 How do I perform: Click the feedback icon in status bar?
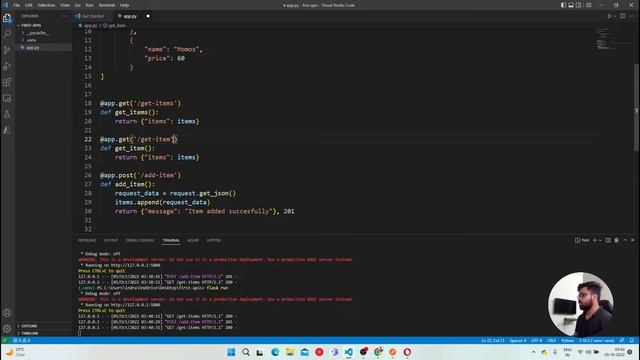tap(622, 340)
